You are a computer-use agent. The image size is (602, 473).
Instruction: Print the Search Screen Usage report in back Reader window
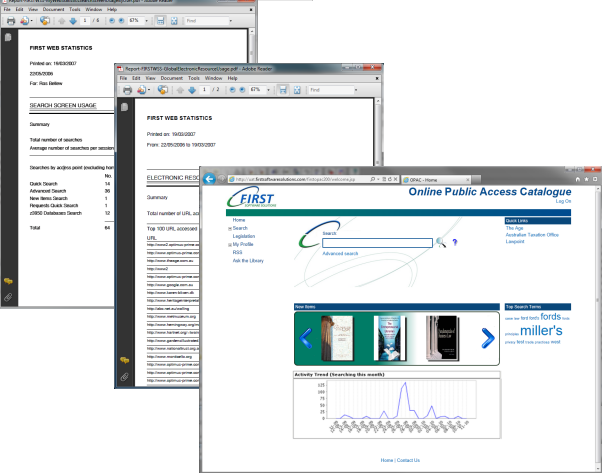[11, 21]
